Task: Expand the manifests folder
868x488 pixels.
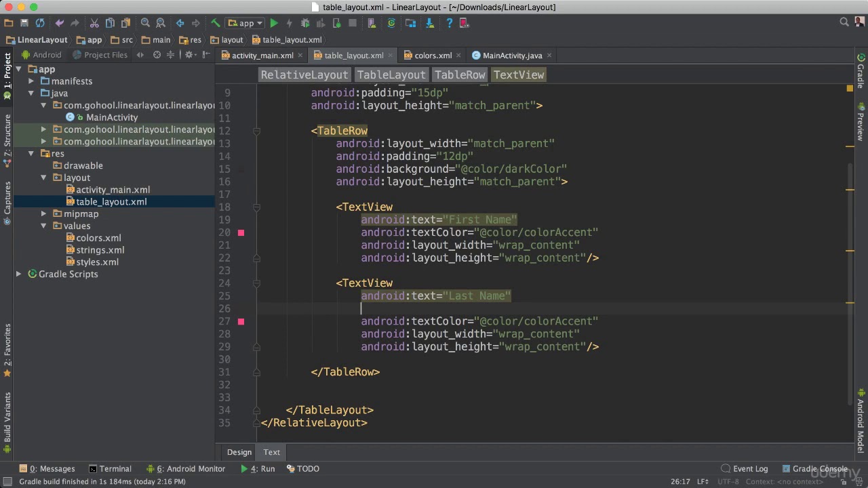Action: 31,81
